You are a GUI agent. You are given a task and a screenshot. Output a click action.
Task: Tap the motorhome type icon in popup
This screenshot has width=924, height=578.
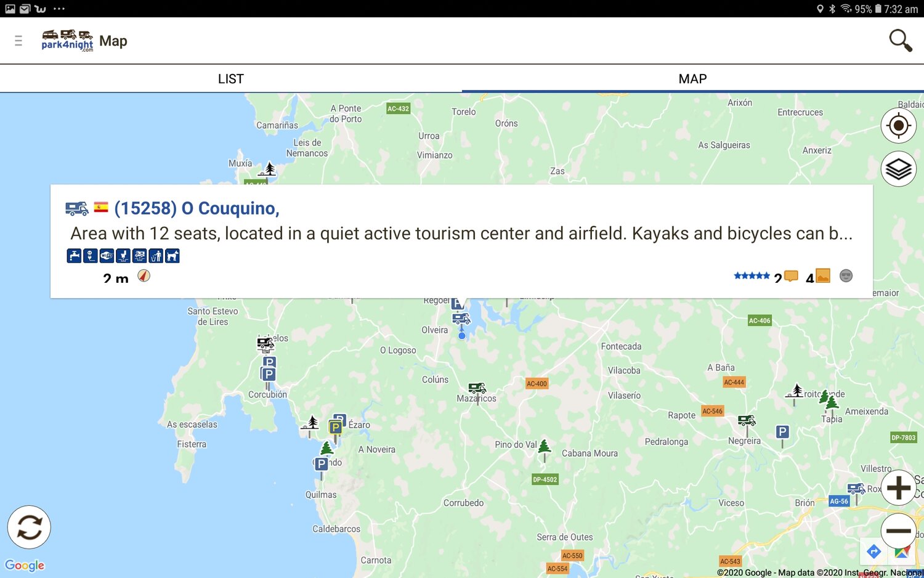(77, 209)
